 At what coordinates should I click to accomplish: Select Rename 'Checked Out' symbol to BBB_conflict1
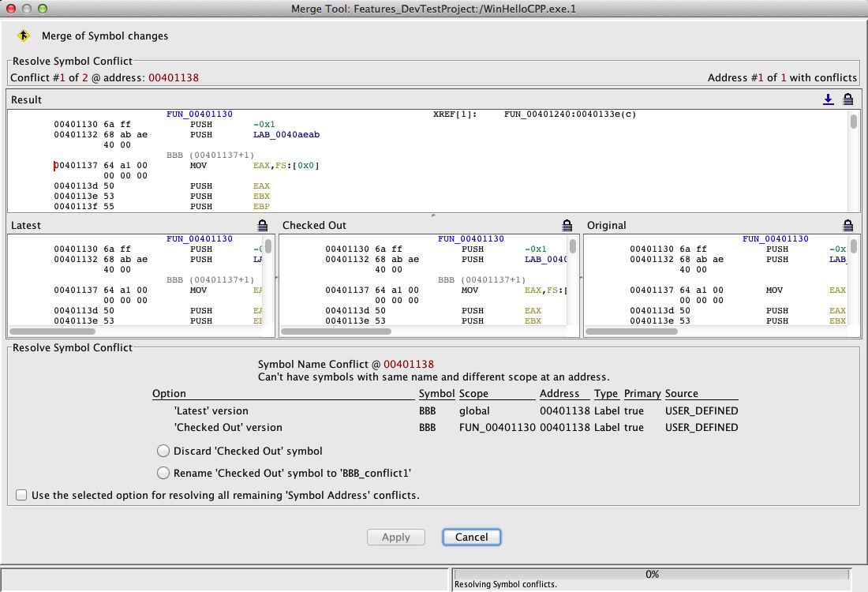pos(163,473)
